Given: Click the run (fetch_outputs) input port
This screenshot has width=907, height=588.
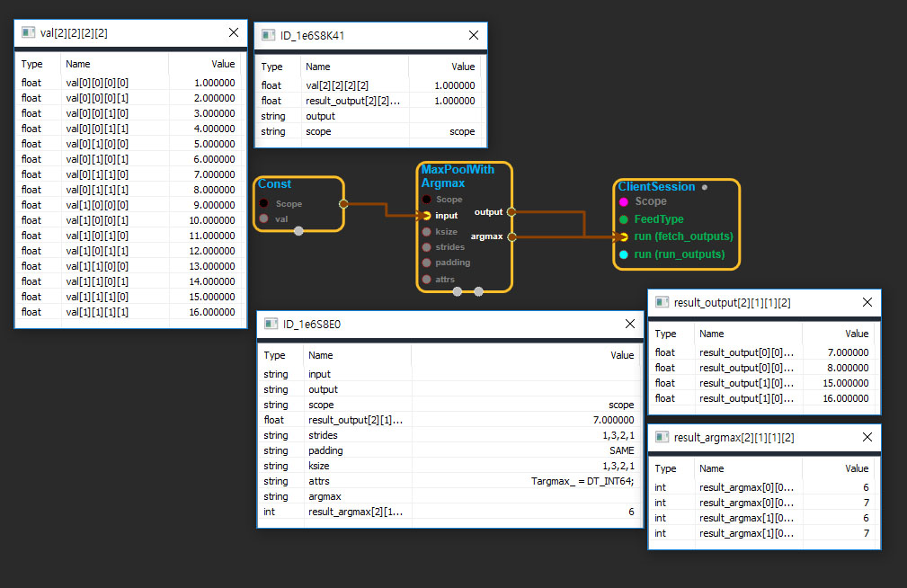Looking at the screenshot, I should [623, 237].
